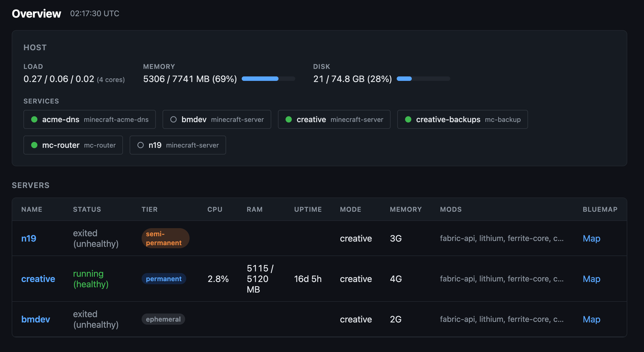Click the empty status circle beside bmdev service
Viewport: 644px width, 352px height.
(x=173, y=119)
